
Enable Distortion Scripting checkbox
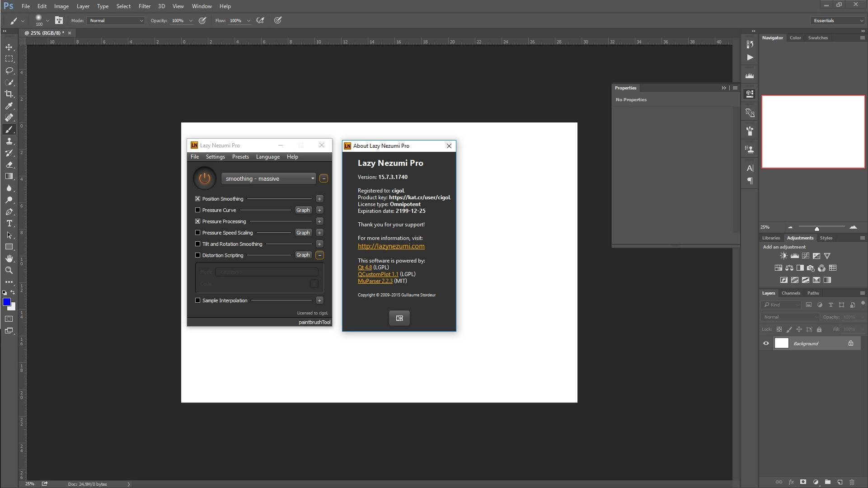click(x=197, y=255)
